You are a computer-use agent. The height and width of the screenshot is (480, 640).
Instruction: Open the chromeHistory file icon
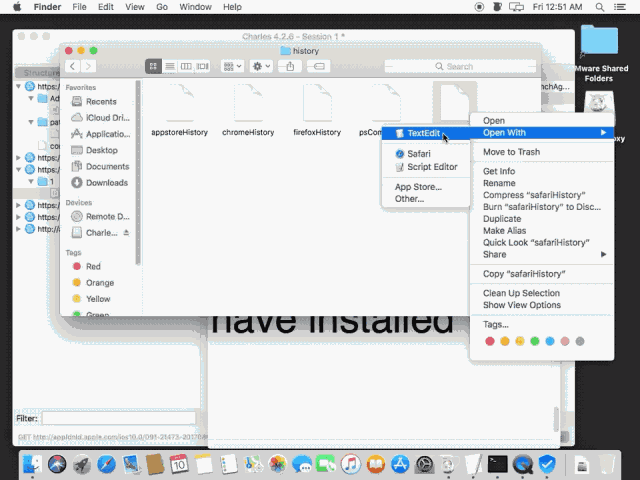click(248, 103)
